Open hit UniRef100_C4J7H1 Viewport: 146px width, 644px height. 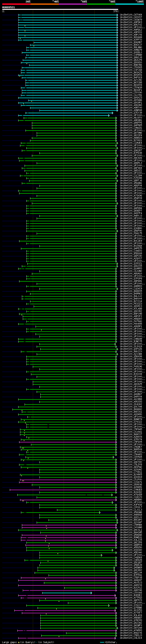pyautogui.click(x=131, y=95)
